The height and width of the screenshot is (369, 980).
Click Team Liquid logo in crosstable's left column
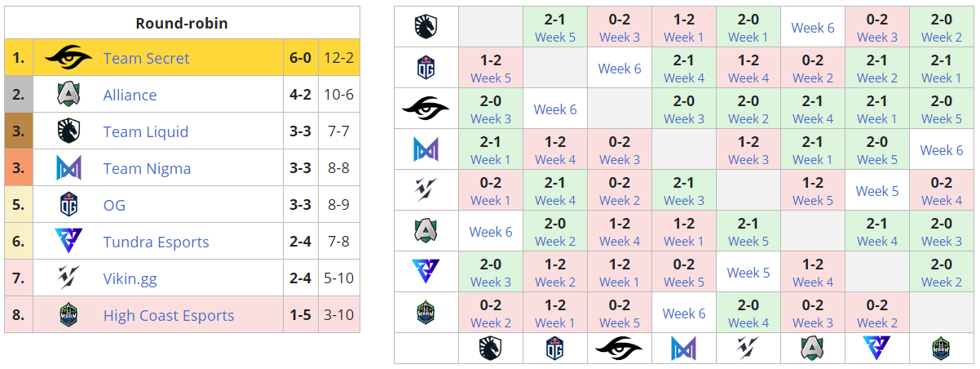click(x=426, y=27)
